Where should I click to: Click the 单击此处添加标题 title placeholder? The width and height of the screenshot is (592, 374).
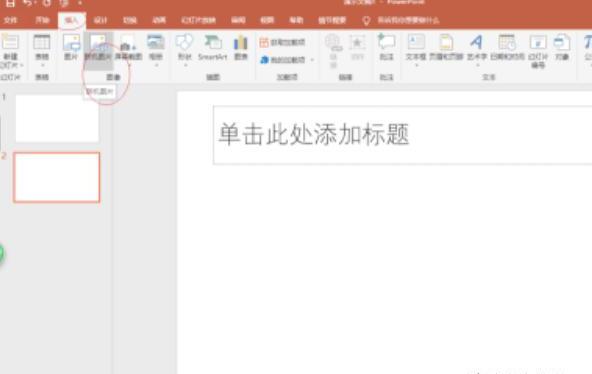tap(402, 135)
